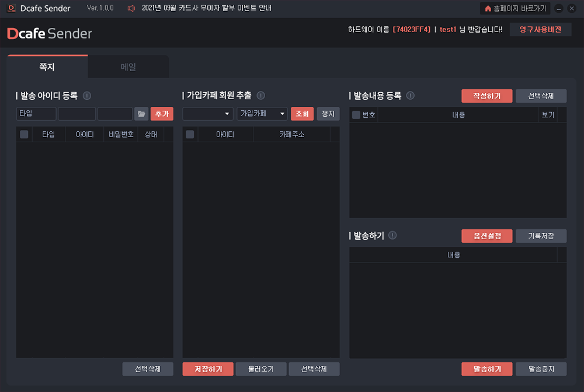Click 내용 column header in 발송하기 table
The image size is (584, 392).
pyautogui.click(x=454, y=255)
